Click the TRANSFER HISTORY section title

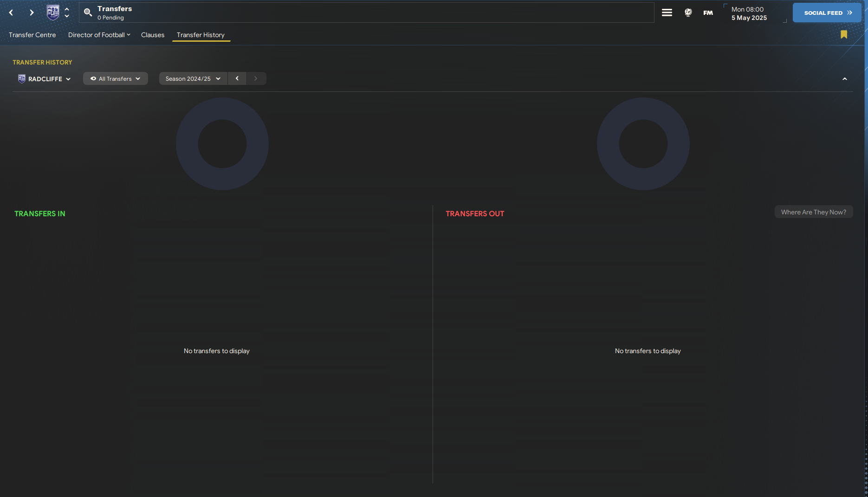[42, 62]
